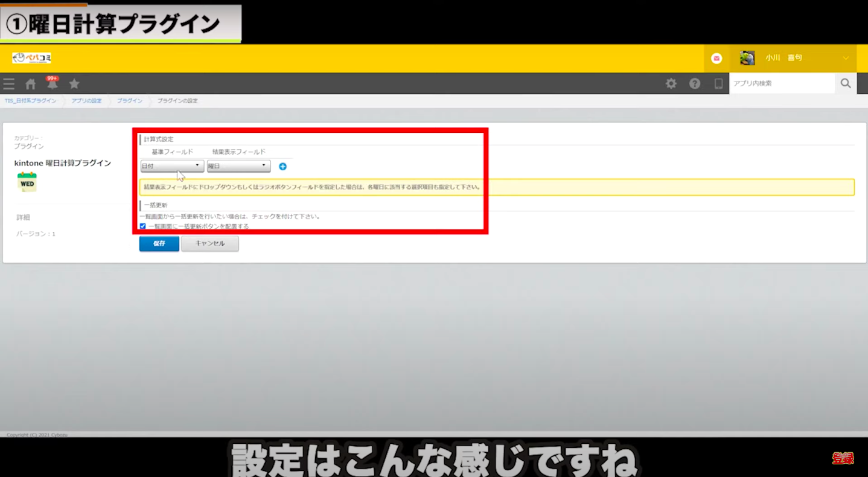Go to アプリの設定 breadcrumb
Screen dimensions: 868x477
click(x=86, y=101)
